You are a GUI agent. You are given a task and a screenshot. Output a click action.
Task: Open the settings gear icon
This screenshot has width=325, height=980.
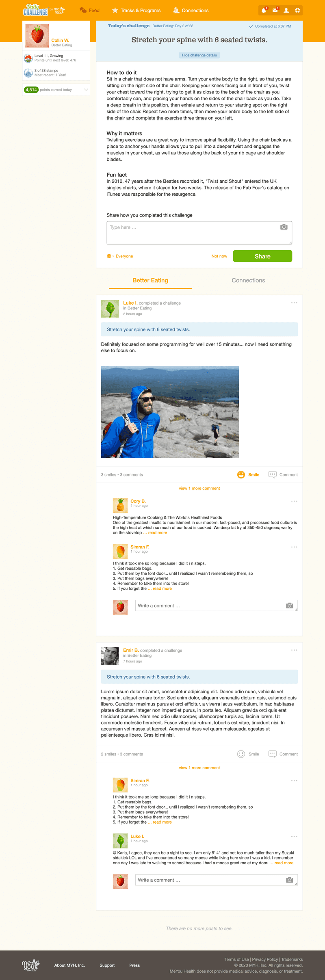coord(297,10)
